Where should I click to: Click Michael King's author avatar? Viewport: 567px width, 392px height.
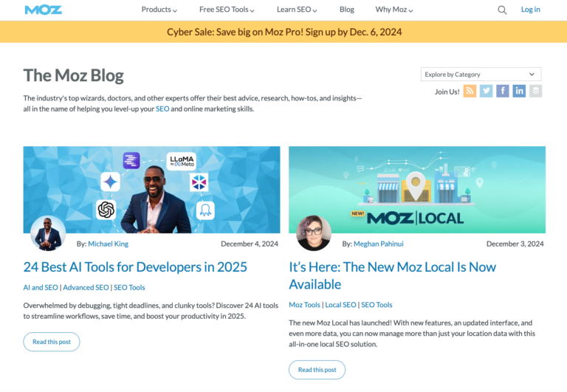coord(48,233)
